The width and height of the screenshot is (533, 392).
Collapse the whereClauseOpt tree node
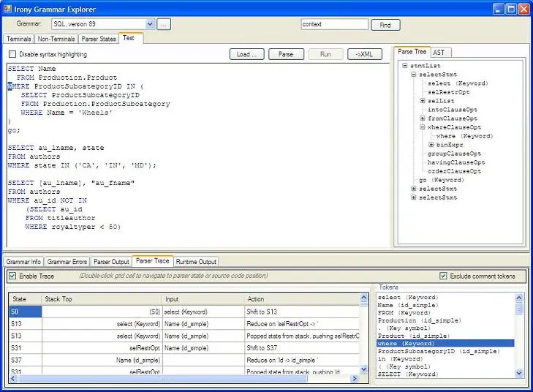point(423,127)
